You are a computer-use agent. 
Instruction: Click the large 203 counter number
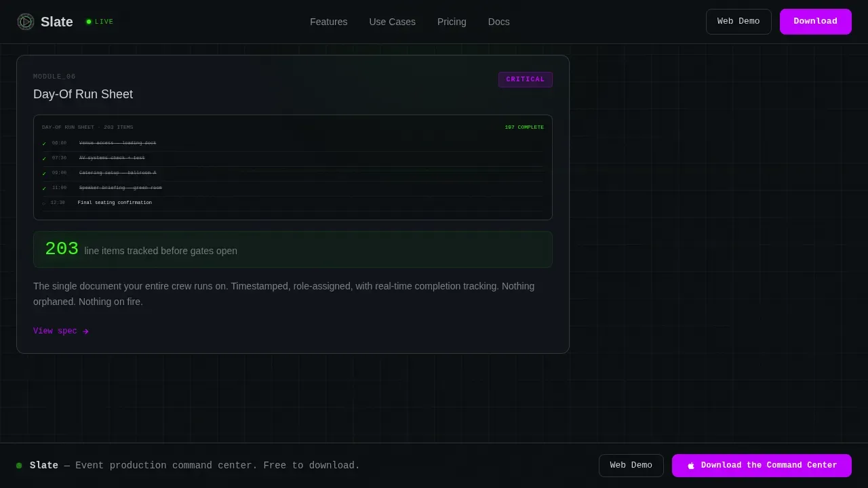62,249
